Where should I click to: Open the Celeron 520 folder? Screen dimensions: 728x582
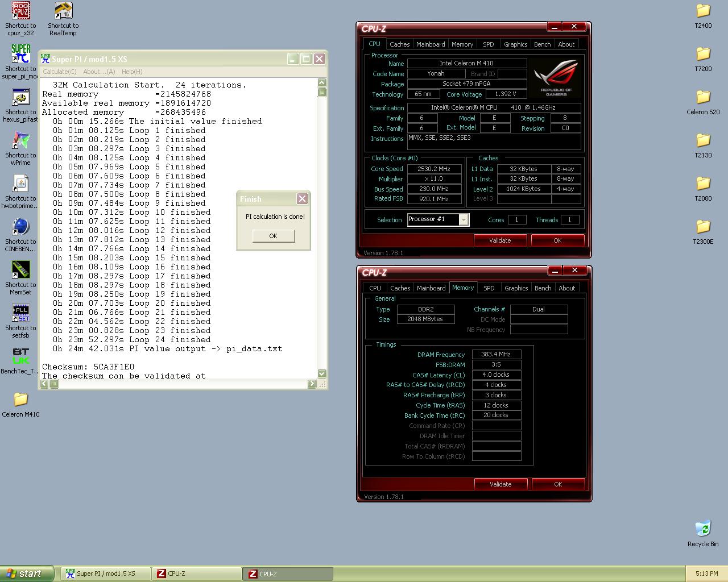pos(703,97)
